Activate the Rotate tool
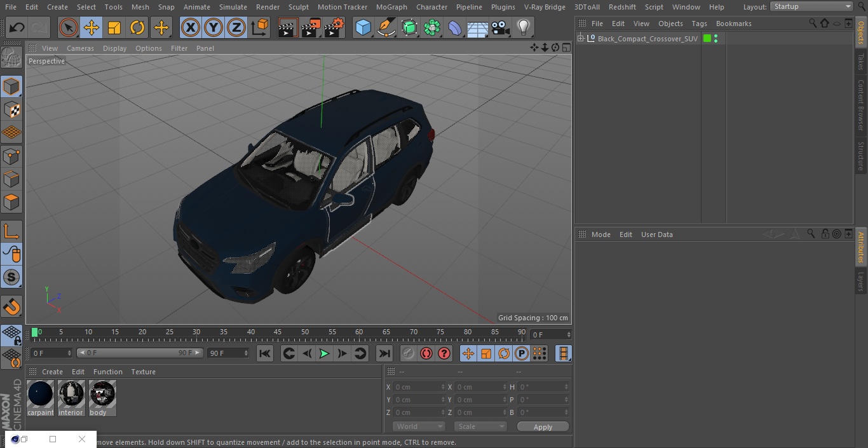Image resolution: width=868 pixels, height=448 pixels. point(137,27)
